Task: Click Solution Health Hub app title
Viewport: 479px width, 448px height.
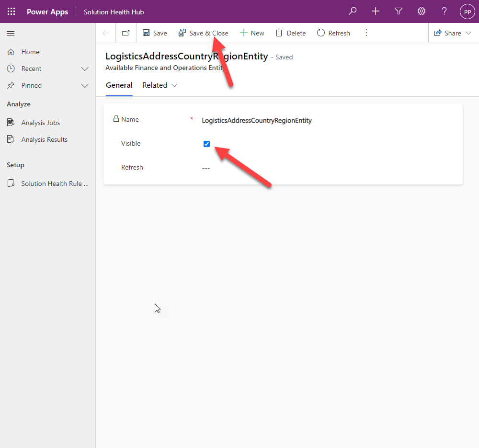Action: pos(114,12)
